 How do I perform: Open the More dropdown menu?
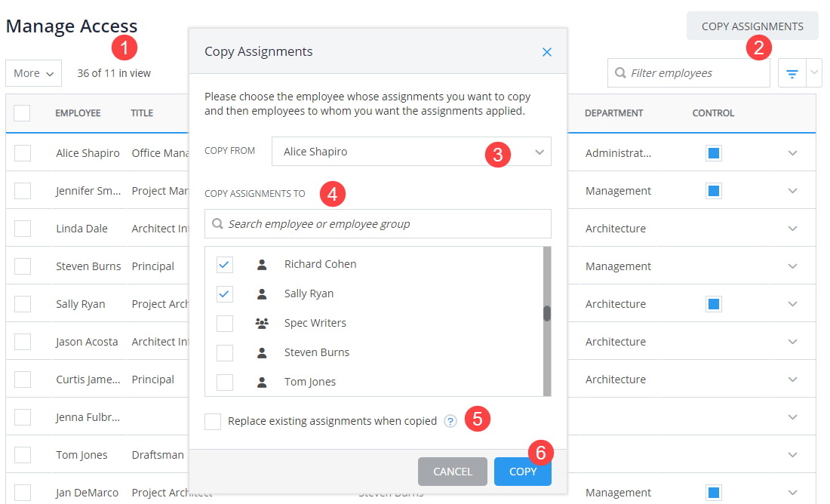click(x=33, y=72)
